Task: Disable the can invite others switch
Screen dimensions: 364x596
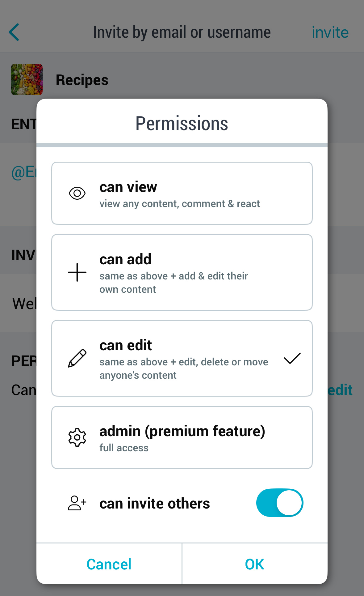Action: coord(279,503)
